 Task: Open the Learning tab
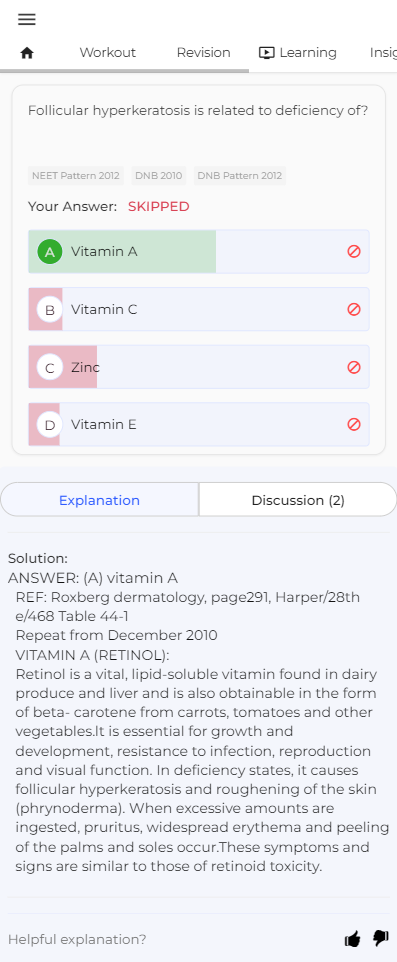[298, 53]
